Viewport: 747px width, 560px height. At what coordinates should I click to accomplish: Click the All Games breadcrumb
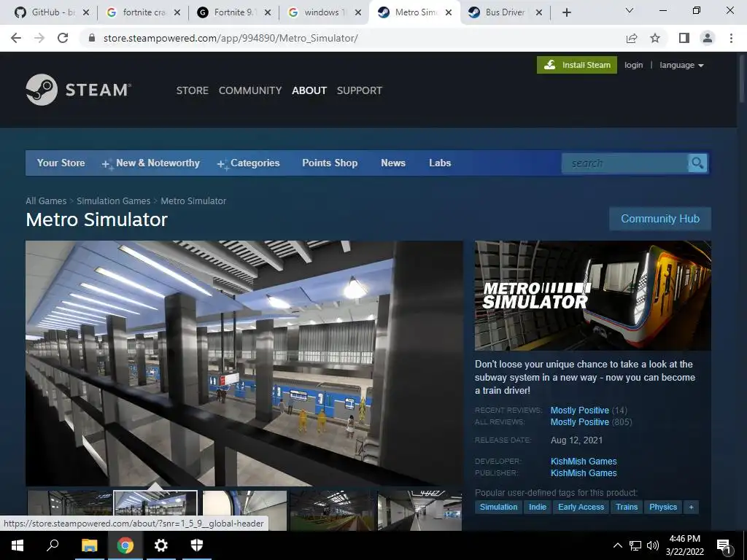(46, 201)
